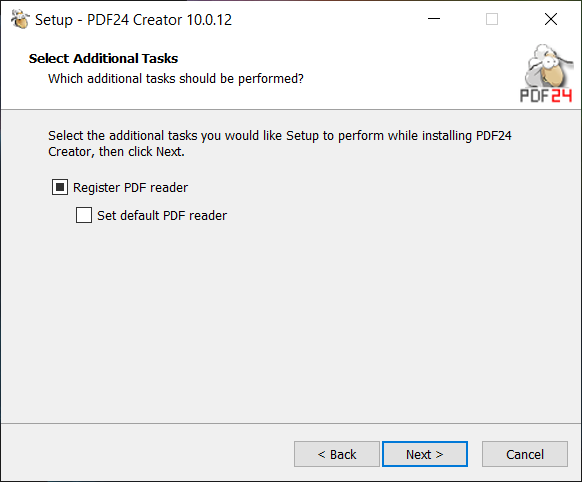The width and height of the screenshot is (582, 482).
Task: Click the Which additional tasks question text
Action: coord(176,79)
